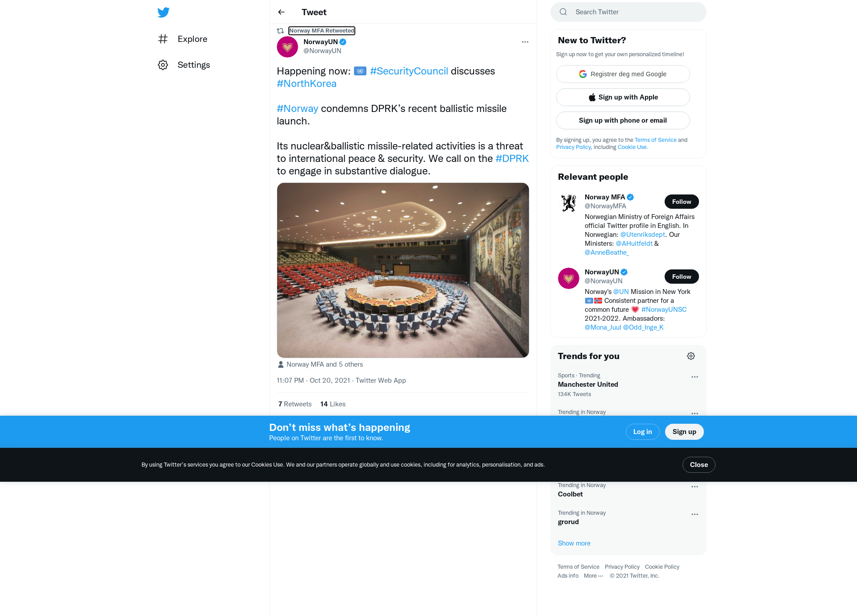Expand More in the footer links
Screen dimensions: 857x616
[593, 576]
